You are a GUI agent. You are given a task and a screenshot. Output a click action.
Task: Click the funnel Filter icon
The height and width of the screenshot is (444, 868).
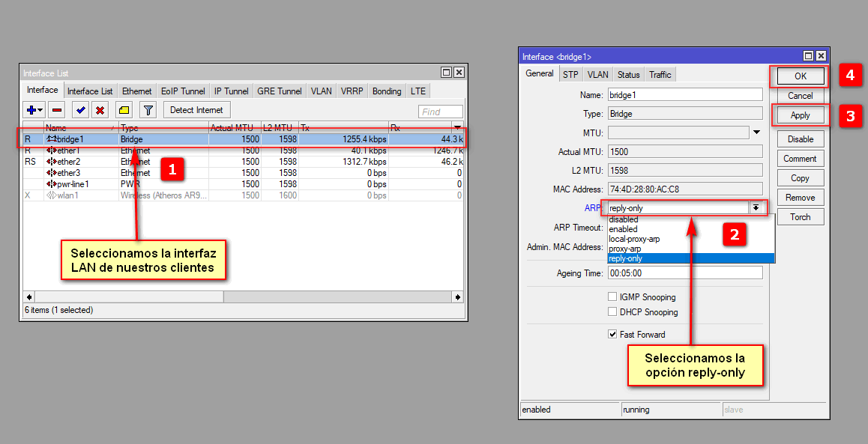coord(148,110)
